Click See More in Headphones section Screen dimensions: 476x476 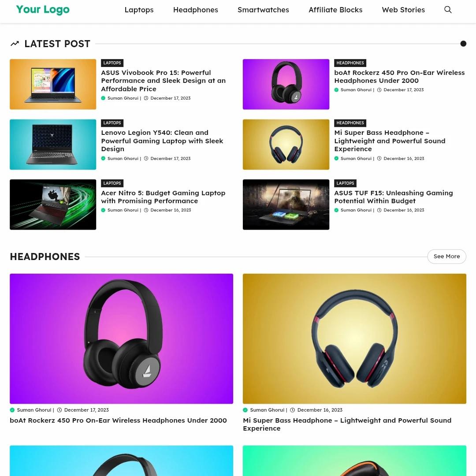click(446, 257)
